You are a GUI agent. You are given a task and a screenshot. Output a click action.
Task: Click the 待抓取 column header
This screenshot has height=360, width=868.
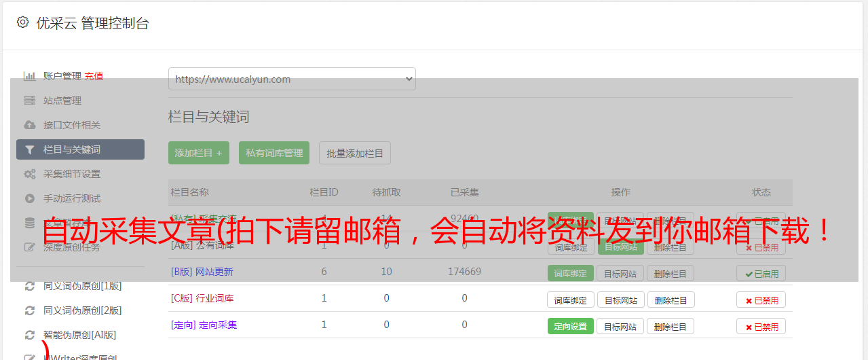[386, 192]
